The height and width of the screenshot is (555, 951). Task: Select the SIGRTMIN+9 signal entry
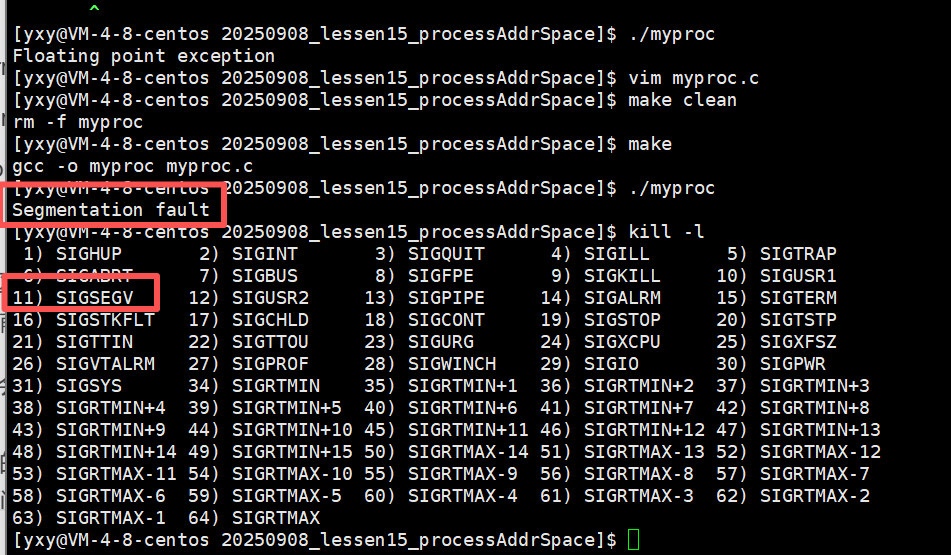(x=89, y=429)
